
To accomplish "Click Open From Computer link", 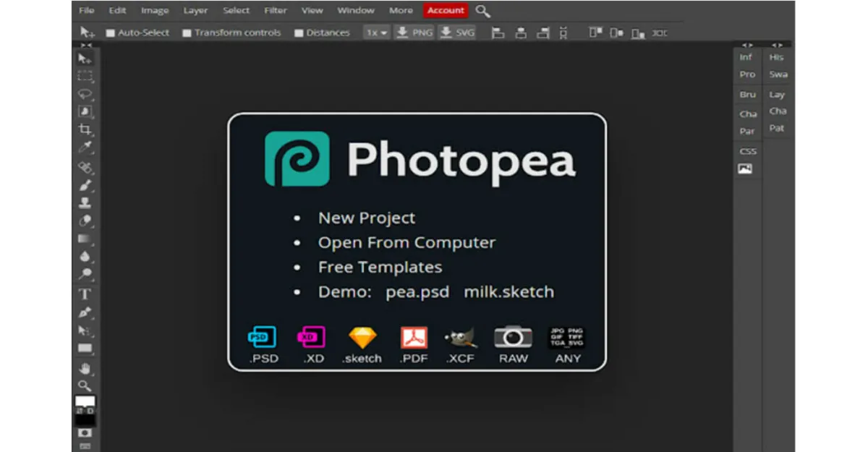I will tap(407, 243).
